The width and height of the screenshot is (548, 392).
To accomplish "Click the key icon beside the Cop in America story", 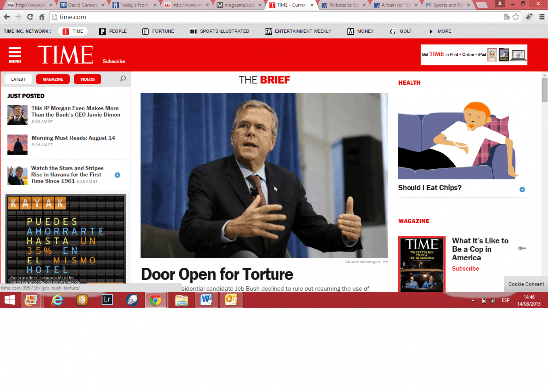I will [x=522, y=248].
